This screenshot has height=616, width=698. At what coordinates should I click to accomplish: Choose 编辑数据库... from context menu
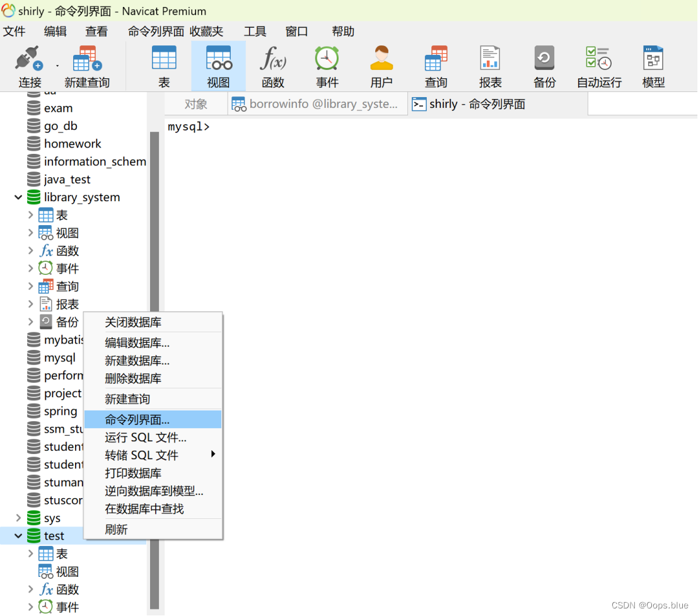(153, 343)
